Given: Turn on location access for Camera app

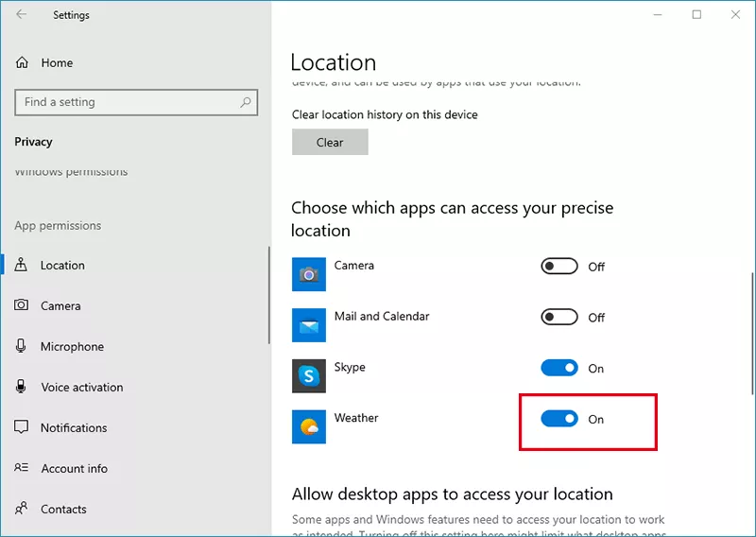Looking at the screenshot, I should [x=559, y=267].
